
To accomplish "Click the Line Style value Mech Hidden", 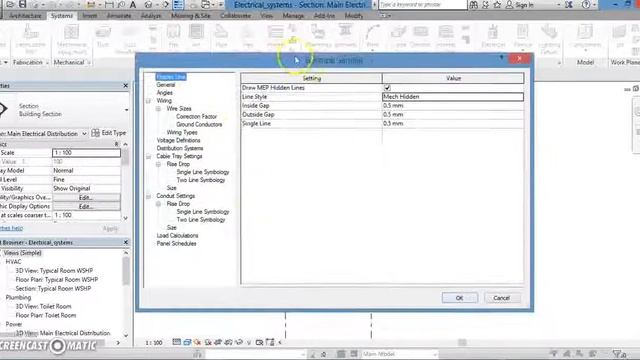I will (453, 97).
